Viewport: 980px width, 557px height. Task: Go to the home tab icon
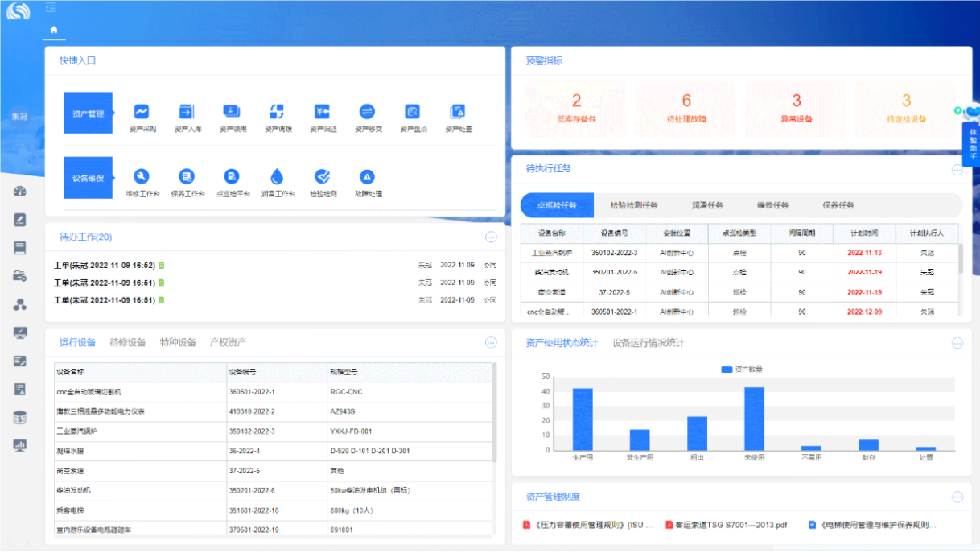click(x=54, y=30)
